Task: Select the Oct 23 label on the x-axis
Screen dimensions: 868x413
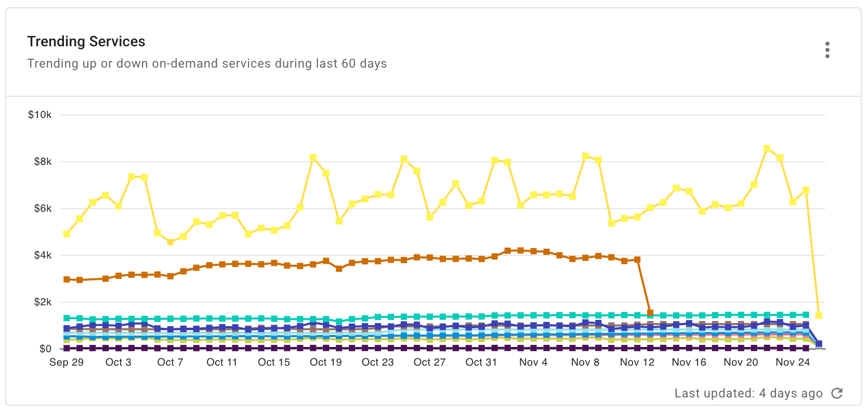Action: (x=378, y=362)
